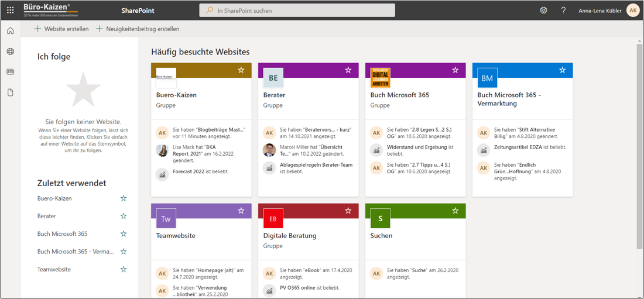Open the Buero-Kaizen card title
Screen dimensions: 644x299
[x=176, y=95]
